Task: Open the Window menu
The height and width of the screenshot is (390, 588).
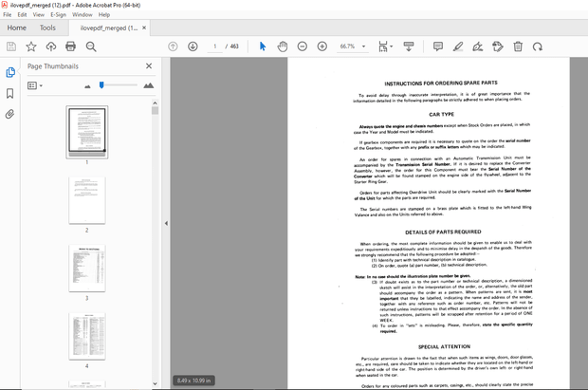Action: [83, 14]
